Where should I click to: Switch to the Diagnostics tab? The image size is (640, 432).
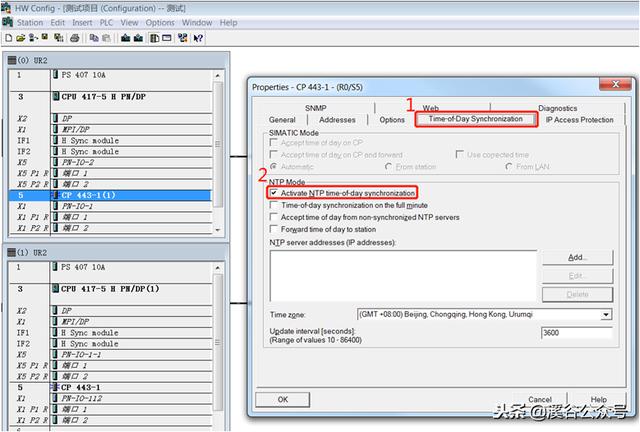click(558, 108)
